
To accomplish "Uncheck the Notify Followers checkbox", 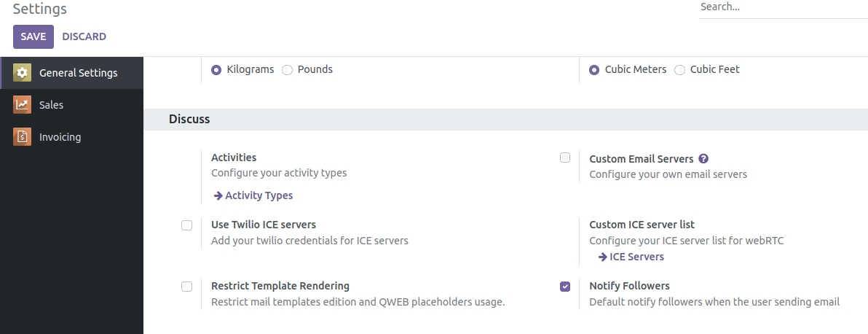I will tap(565, 287).
